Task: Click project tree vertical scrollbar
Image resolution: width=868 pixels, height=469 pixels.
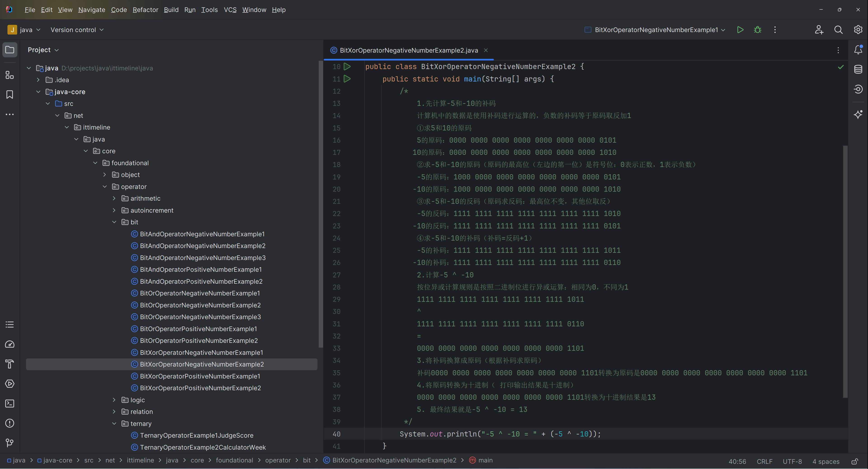Action: click(321, 204)
